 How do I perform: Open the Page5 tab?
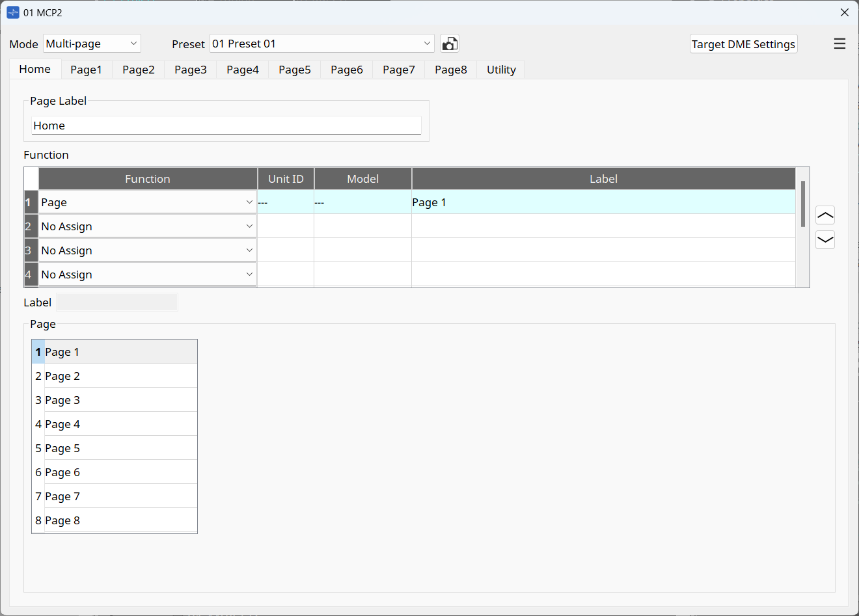click(x=294, y=69)
